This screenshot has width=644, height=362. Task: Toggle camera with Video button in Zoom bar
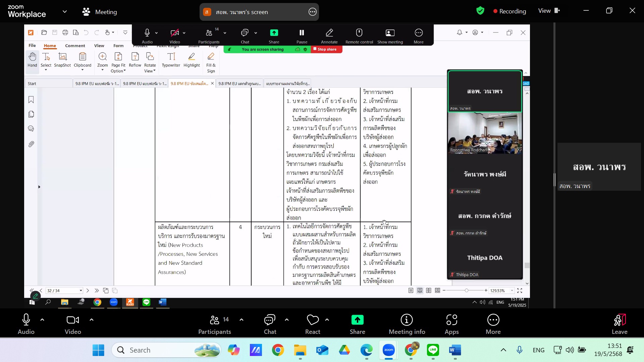tap(73, 324)
